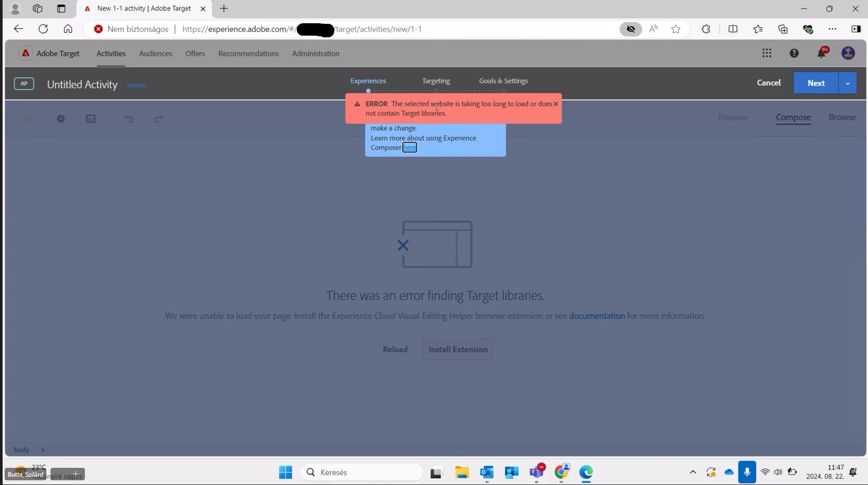
Task: Go to the Goals & Settings step
Action: tap(503, 81)
